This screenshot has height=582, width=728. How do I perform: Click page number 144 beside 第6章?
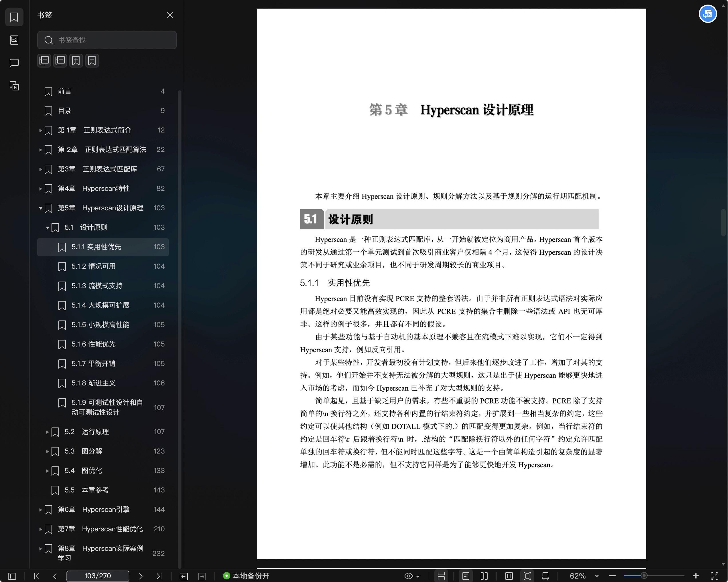click(159, 510)
